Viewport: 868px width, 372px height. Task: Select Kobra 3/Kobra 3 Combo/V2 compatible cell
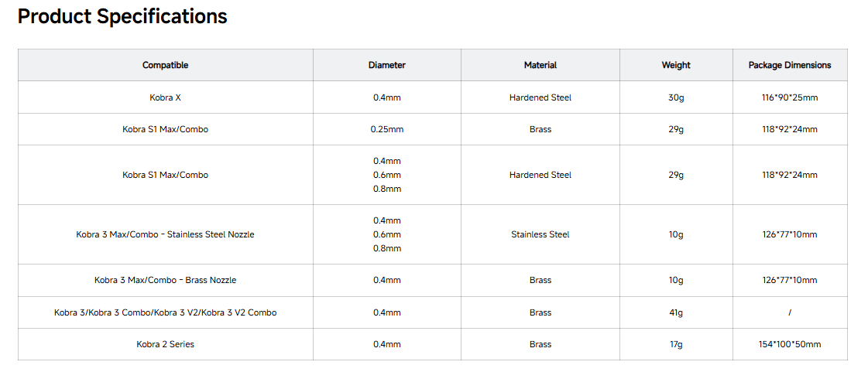(x=166, y=313)
